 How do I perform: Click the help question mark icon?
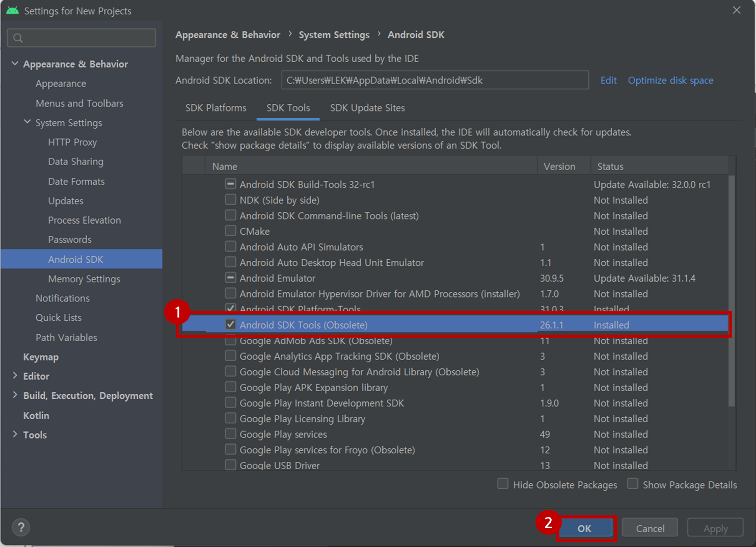click(21, 527)
